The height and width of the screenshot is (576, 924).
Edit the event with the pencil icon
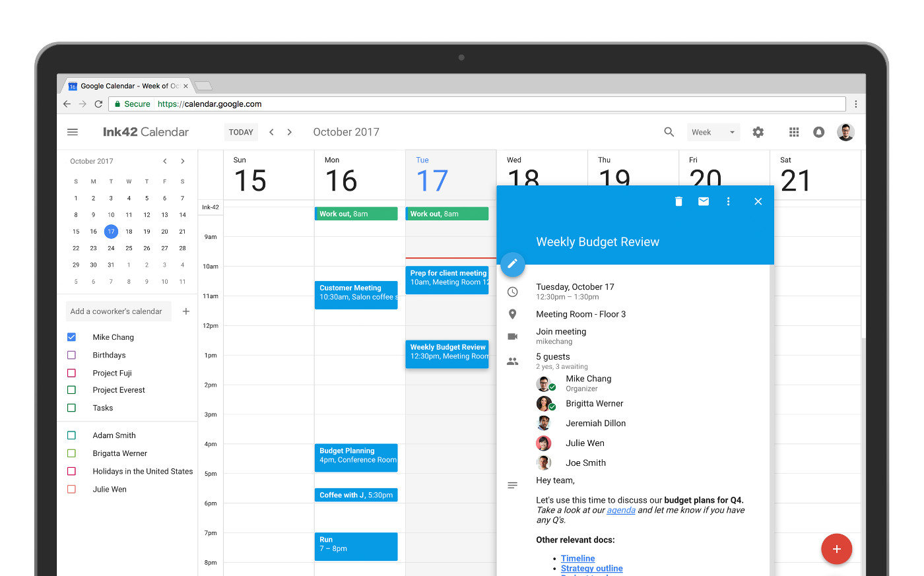(513, 264)
